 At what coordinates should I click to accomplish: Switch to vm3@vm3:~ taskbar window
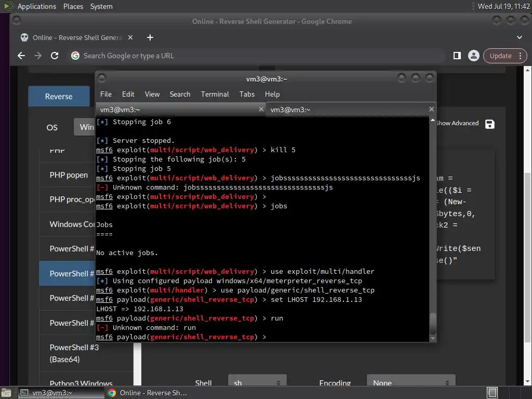(x=60, y=393)
